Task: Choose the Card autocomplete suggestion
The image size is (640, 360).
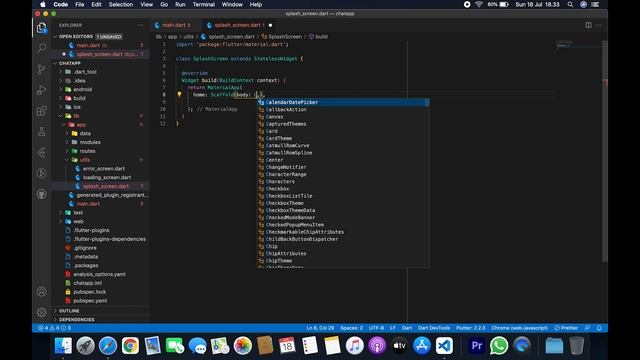Action: click(343, 131)
